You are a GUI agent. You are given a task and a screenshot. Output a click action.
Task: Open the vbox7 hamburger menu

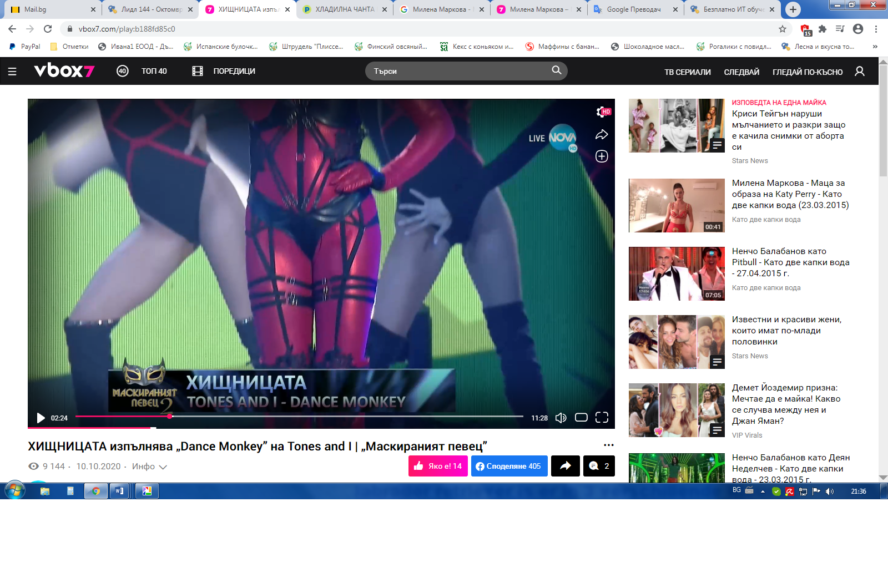[12, 72]
